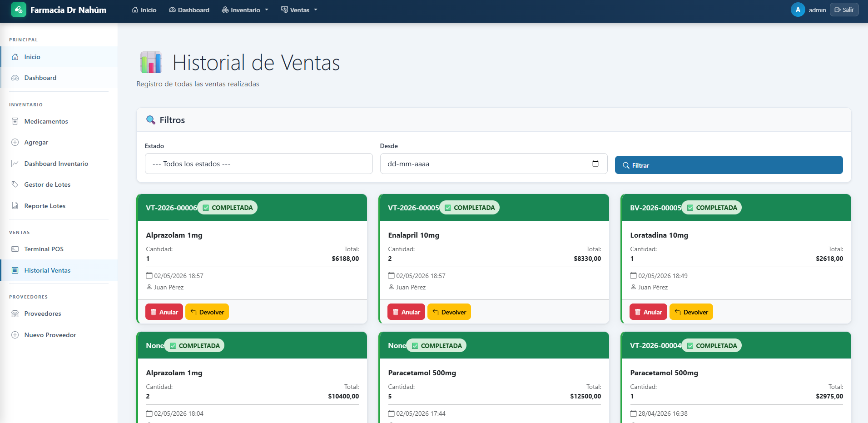Open Agregar in the sidebar

click(59, 142)
